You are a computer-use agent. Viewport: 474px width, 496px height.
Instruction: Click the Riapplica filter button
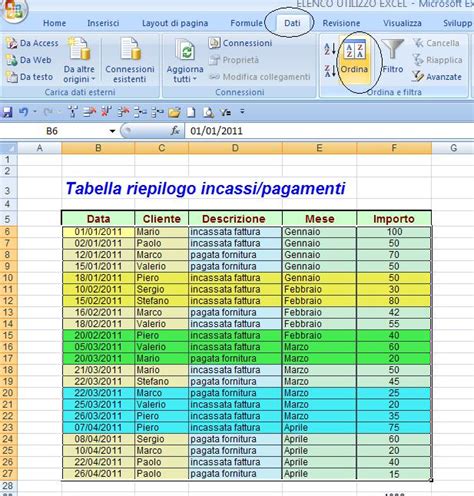click(437, 60)
